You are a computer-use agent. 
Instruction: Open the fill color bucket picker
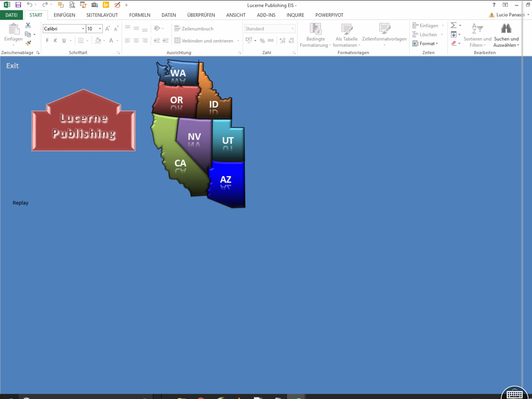coord(98,41)
